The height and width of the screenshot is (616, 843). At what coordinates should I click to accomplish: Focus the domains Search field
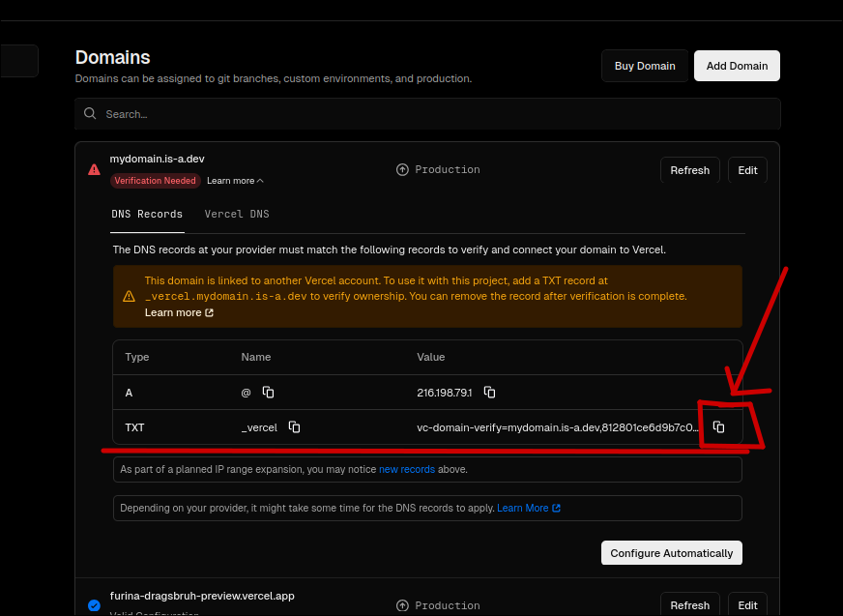[x=427, y=114]
